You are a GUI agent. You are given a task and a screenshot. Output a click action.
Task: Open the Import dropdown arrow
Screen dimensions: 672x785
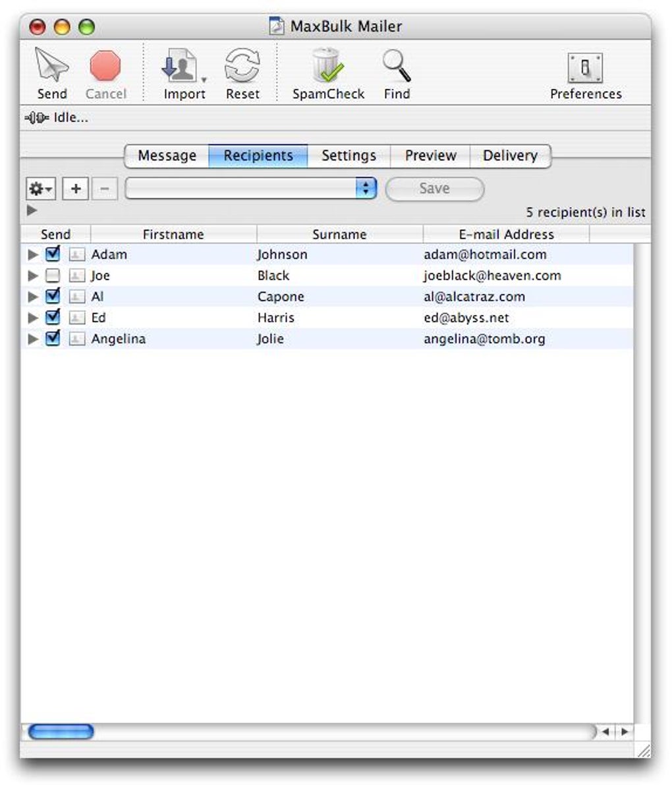(204, 80)
